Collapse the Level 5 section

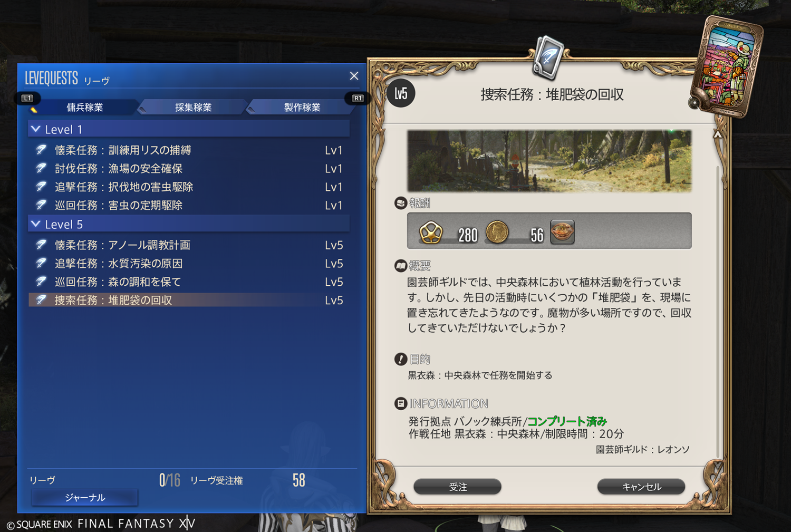coord(36,224)
